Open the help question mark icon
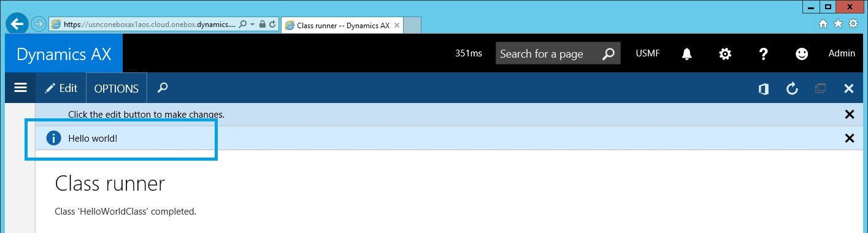 pyautogui.click(x=764, y=53)
